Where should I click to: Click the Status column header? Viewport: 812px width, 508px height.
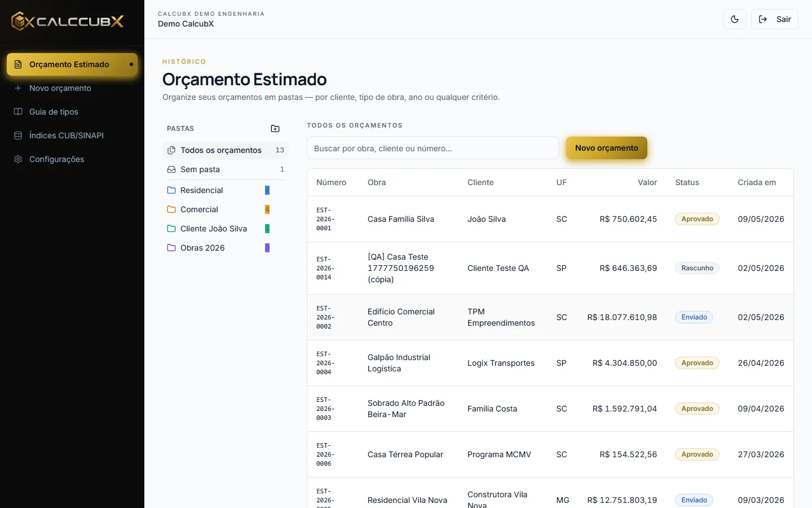coord(687,182)
